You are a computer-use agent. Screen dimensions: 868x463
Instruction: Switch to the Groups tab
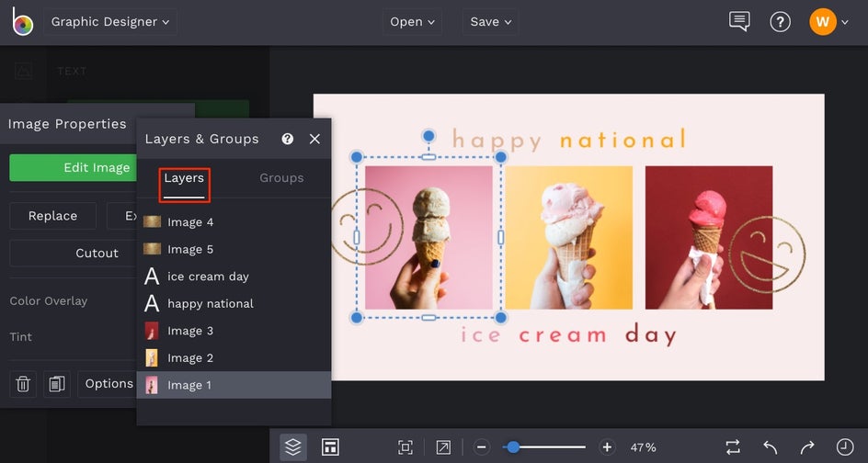281,178
